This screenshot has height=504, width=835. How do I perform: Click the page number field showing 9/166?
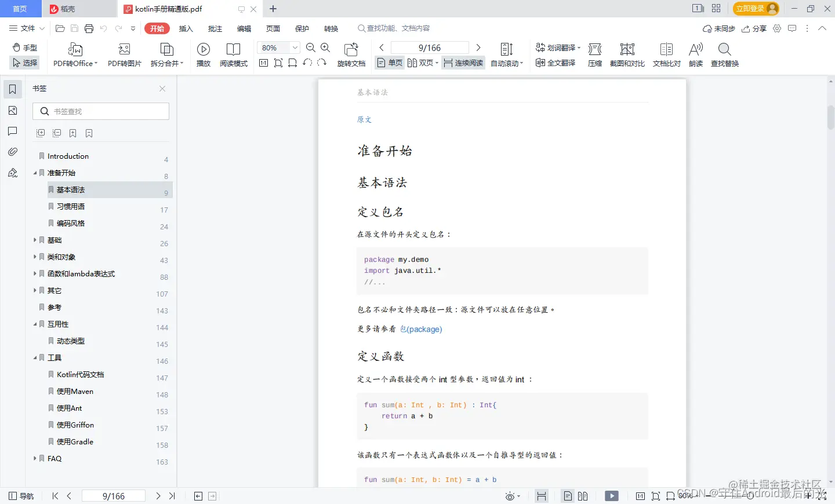tap(429, 48)
